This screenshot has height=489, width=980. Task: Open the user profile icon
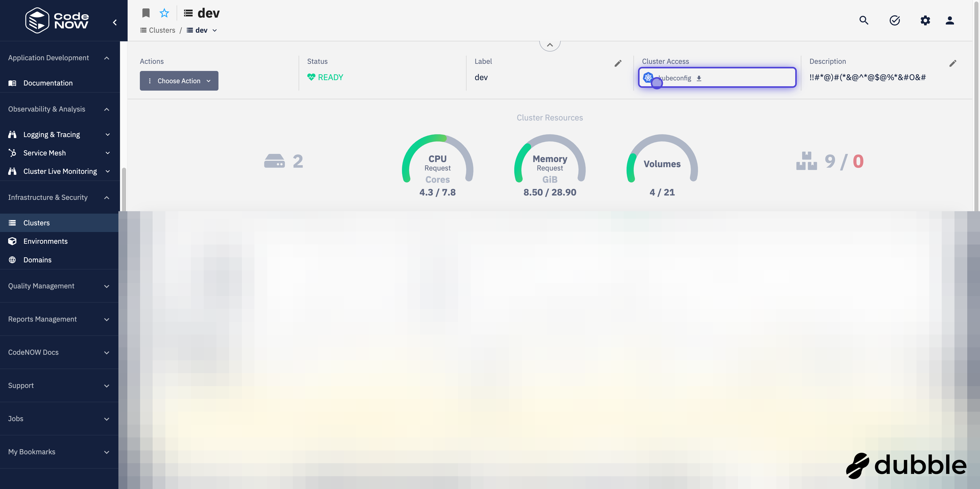click(x=950, y=21)
